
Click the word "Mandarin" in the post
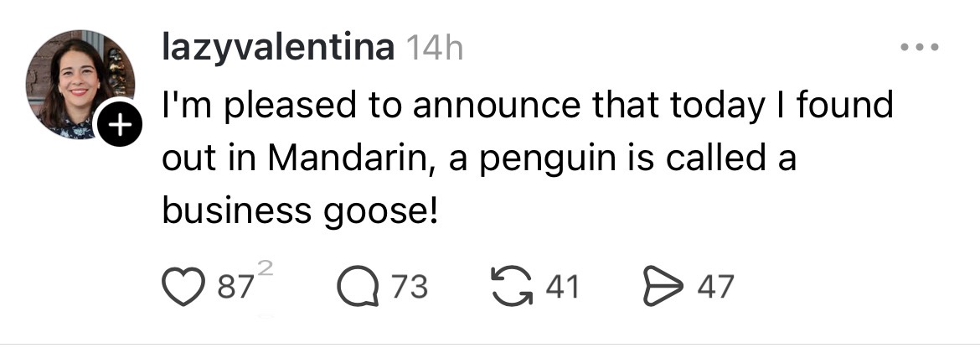coord(348,158)
